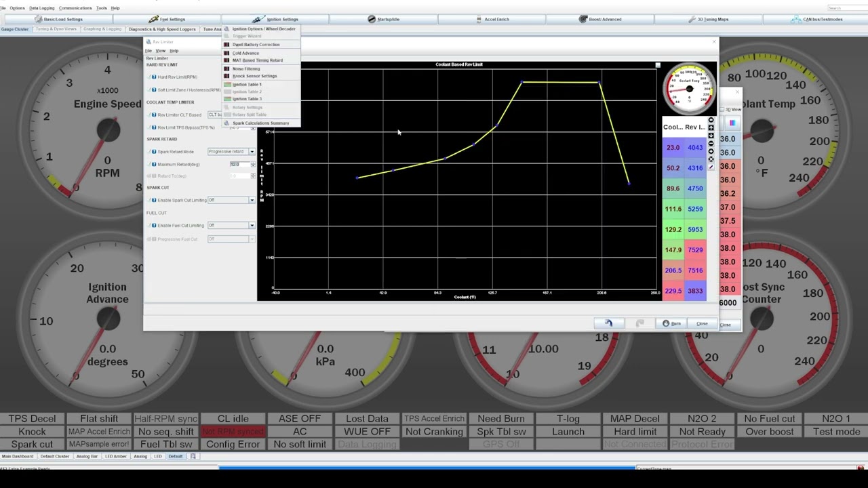This screenshot has height=488, width=868.
Task: Click the plus circle icon beside rev table
Action: (x=711, y=151)
